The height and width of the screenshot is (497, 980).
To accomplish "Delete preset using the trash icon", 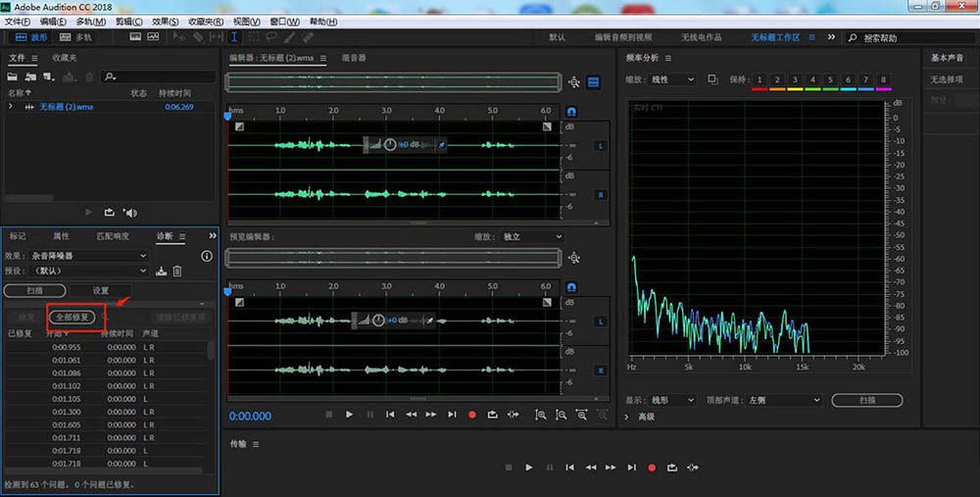I will pos(177,271).
